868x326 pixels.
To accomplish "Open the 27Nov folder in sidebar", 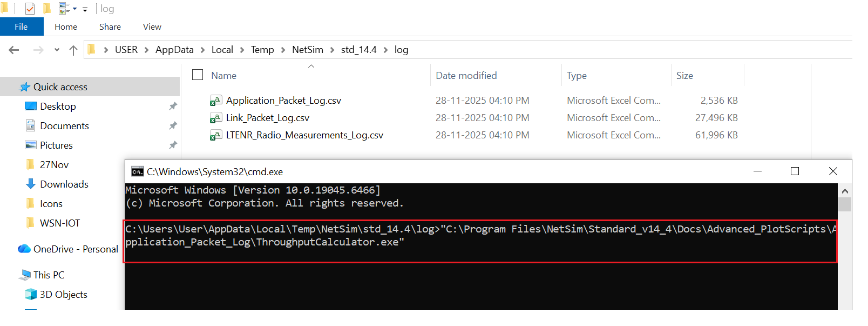I will click(54, 164).
